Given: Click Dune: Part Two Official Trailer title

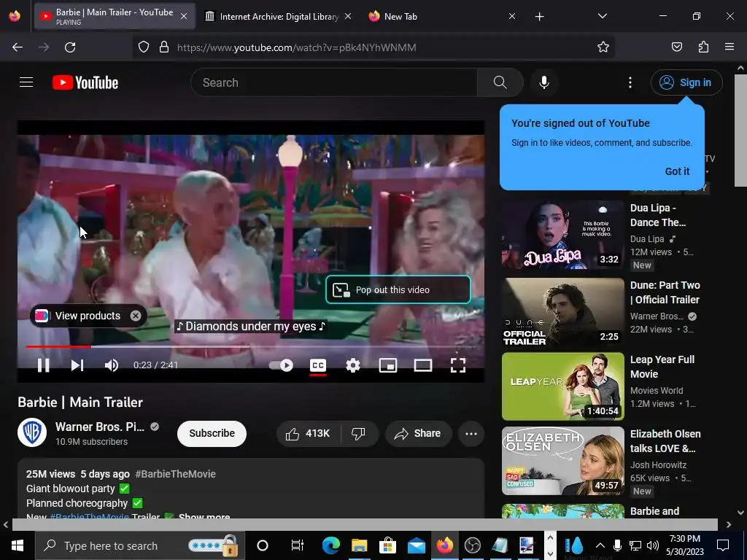Looking at the screenshot, I should click(x=665, y=292).
